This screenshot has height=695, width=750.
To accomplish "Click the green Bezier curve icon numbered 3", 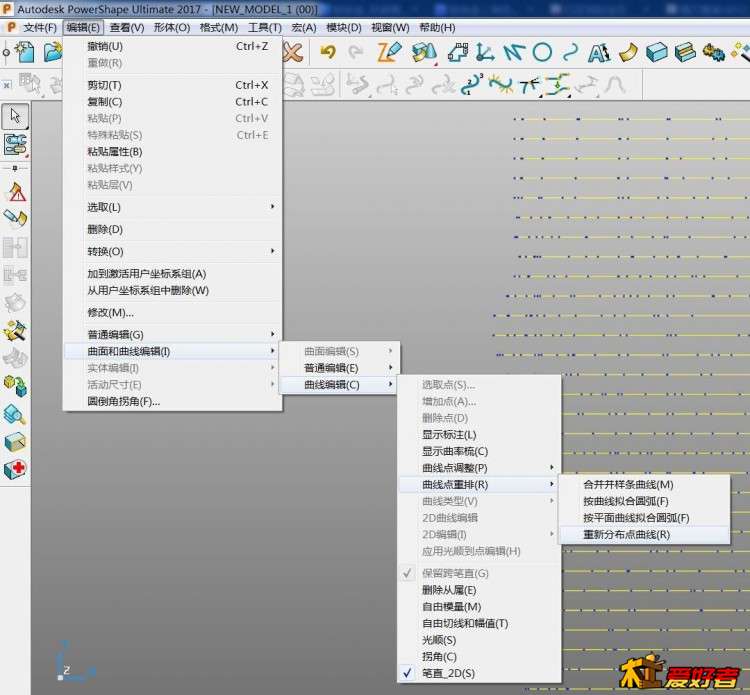I will (472, 84).
